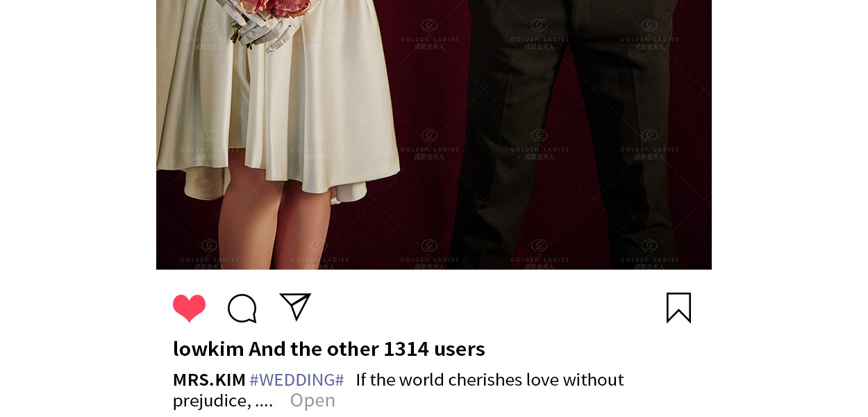Open the #WEDDING# hashtag
Image resolution: width=868 pixels, height=417 pixels.
click(297, 379)
